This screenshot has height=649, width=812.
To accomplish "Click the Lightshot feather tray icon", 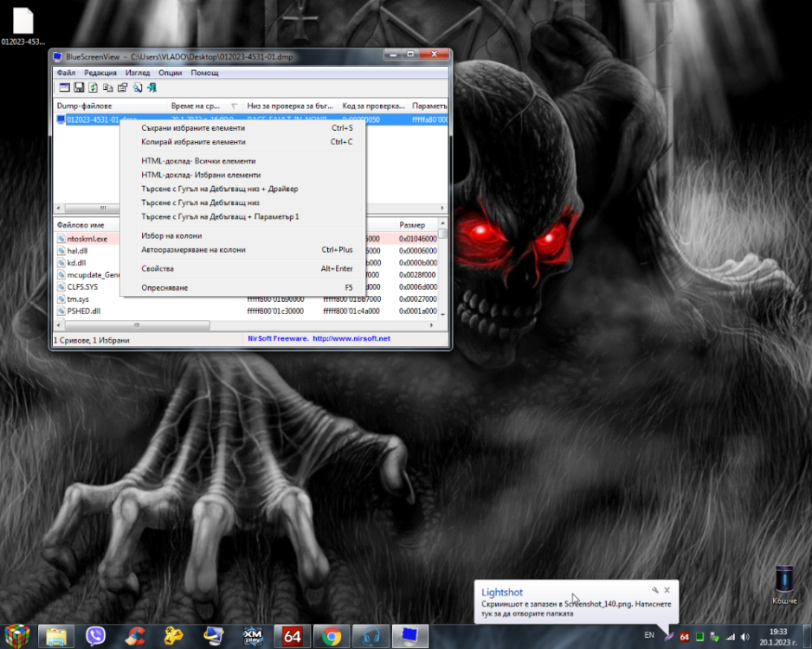I will [x=669, y=637].
